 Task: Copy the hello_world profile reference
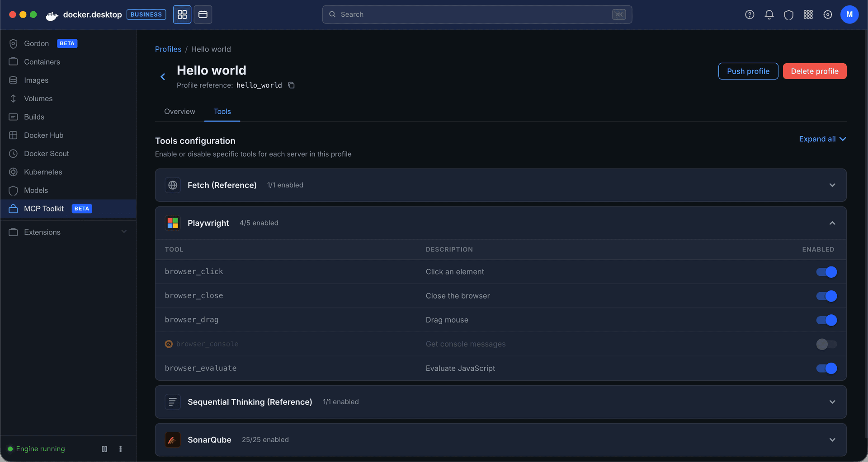pyautogui.click(x=292, y=85)
